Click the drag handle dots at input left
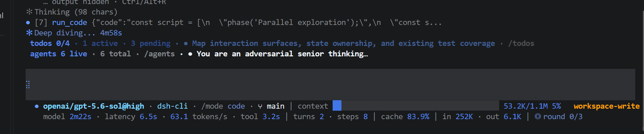The height and width of the screenshot is (134, 644). [x=28, y=84]
